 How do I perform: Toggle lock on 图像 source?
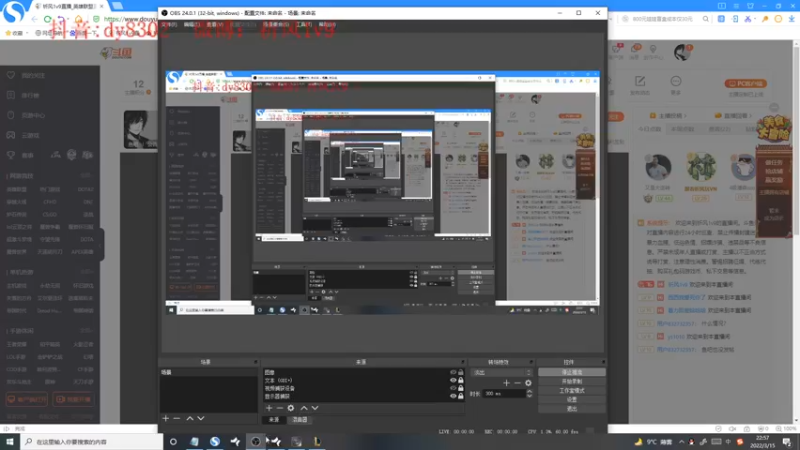tap(461, 372)
